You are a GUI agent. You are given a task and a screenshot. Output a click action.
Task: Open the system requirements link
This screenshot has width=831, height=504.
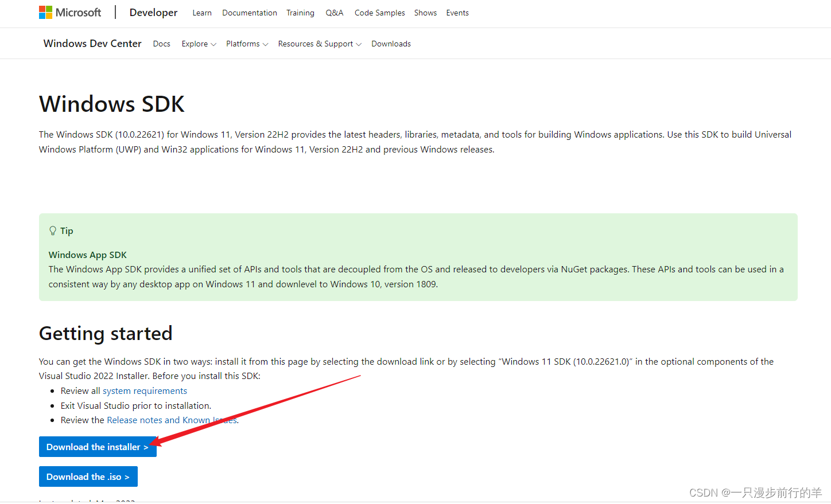pos(145,391)
